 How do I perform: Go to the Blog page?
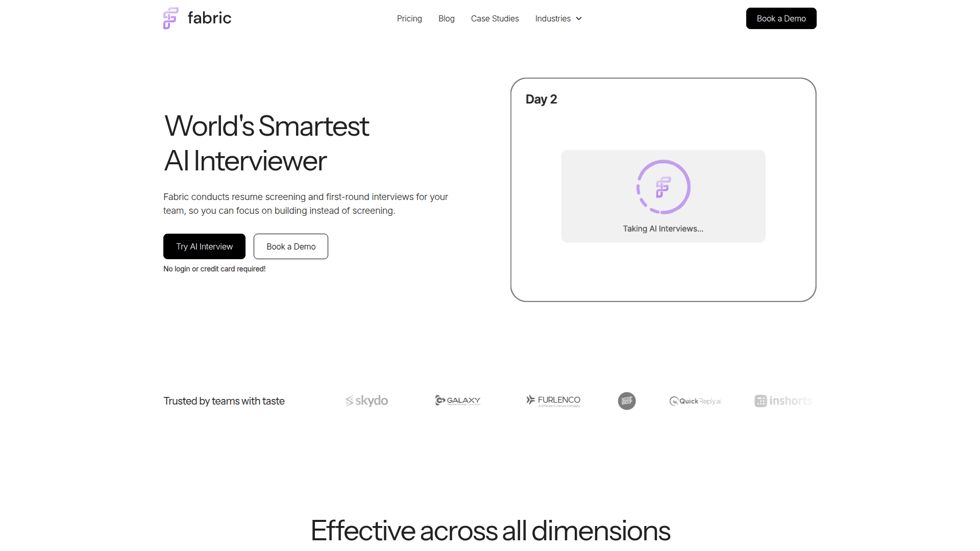pyautogui.click(x=446, y=18)
